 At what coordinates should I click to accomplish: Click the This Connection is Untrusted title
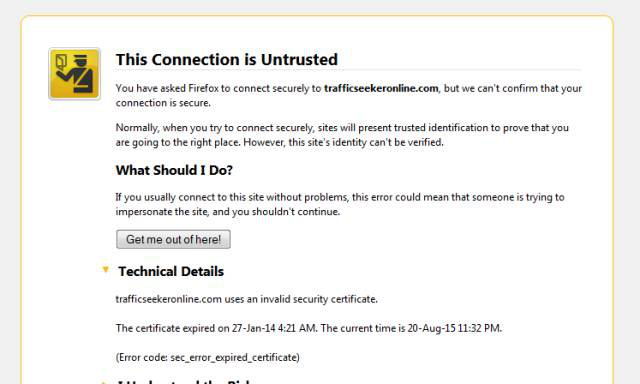click(x=227, y=60)
